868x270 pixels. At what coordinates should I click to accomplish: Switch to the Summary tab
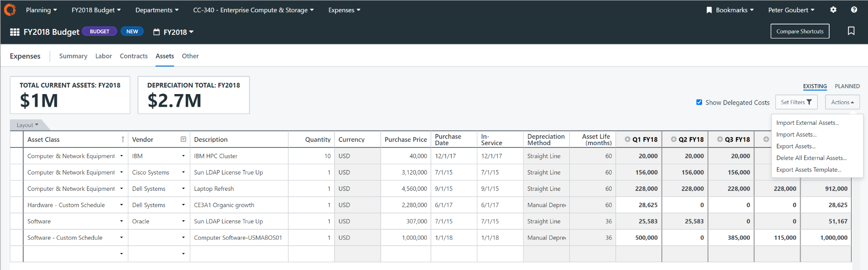pos(73,56)
